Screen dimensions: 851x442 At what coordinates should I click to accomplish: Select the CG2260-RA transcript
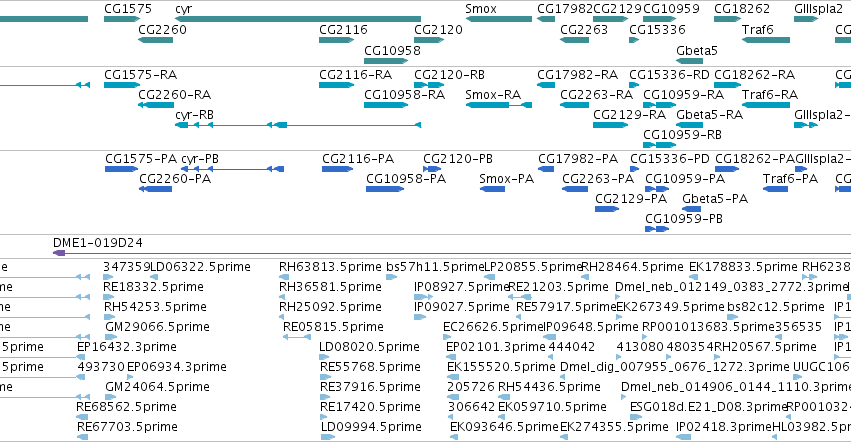coord(156,105)
